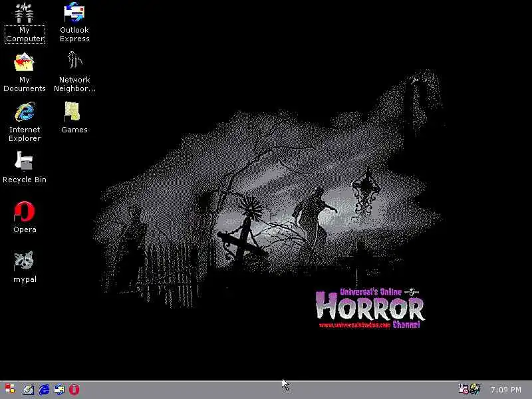The width and height of the screenshot is (532, 399).
Task: Click the multicolored tray icon beside the clock
Action: point(475,389)
